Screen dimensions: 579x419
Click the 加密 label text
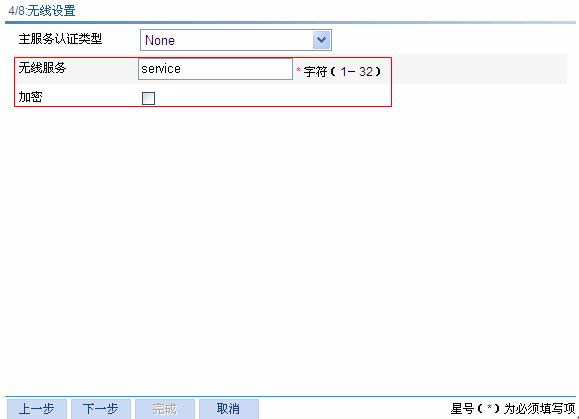pyautogui.click(x=30, y=97)
